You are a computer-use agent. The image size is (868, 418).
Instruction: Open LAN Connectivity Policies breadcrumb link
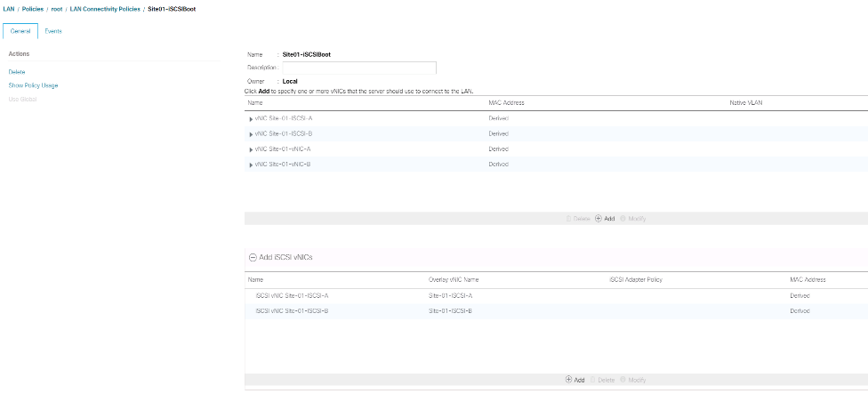(103, 9)
